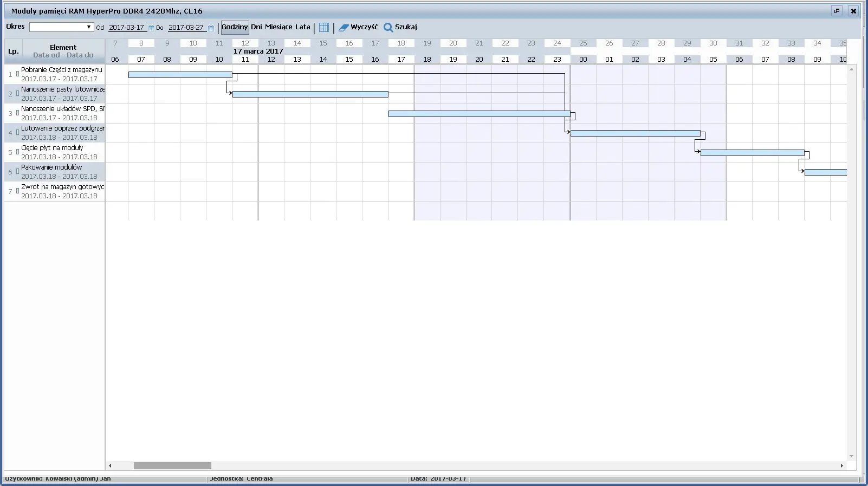Click the left arrow of the horizontal scrollbar

point(111,465)
